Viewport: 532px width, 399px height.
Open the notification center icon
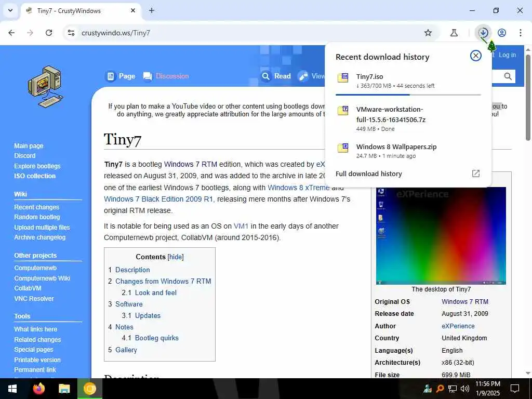point(515,389)
